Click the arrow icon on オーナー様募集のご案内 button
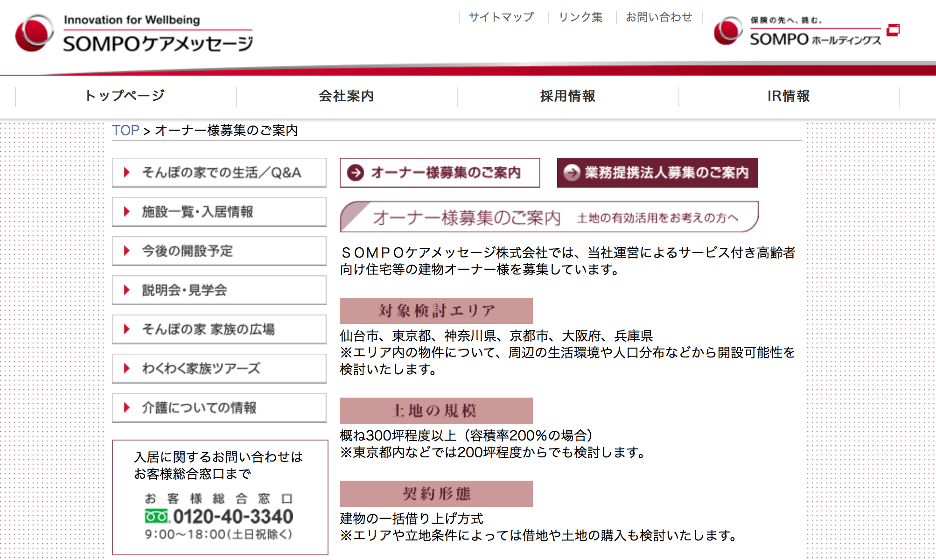Viewport: 936px width, 560px height. pyautogui.click(x=356, y=173)
